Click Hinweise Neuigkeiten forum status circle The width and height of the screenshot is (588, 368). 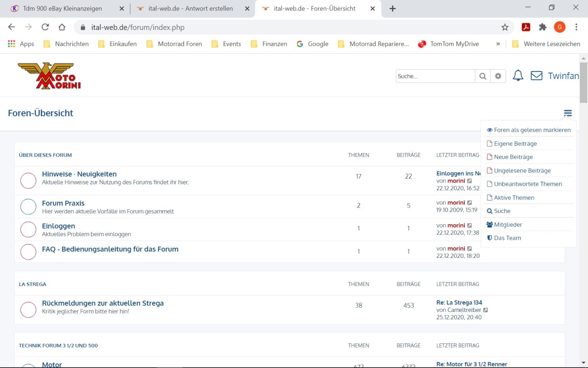28,181
